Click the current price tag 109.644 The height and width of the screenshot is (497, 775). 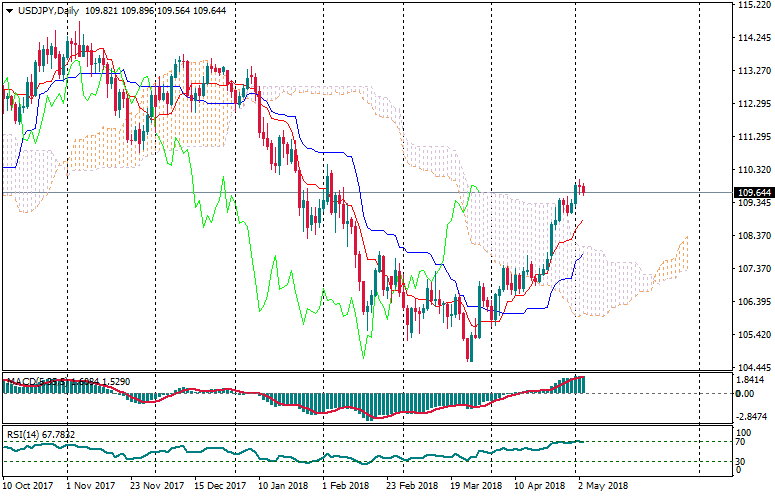(x=752, y=192)
